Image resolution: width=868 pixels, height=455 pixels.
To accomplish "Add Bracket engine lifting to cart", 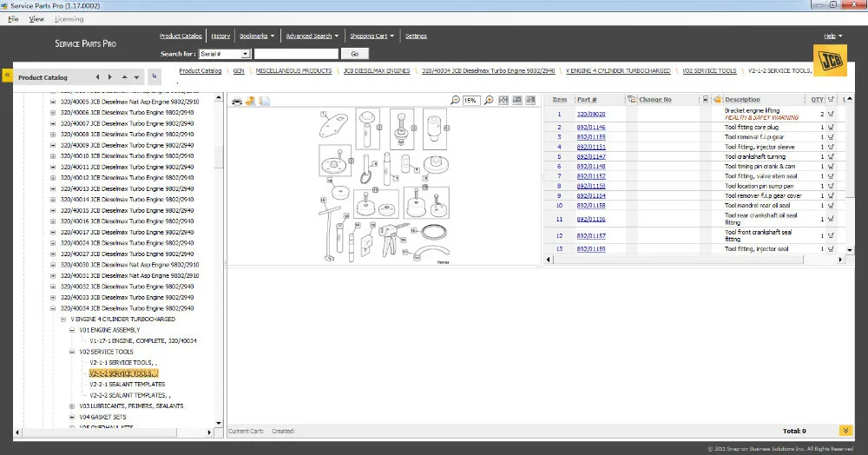I will (x=831, y=114).
